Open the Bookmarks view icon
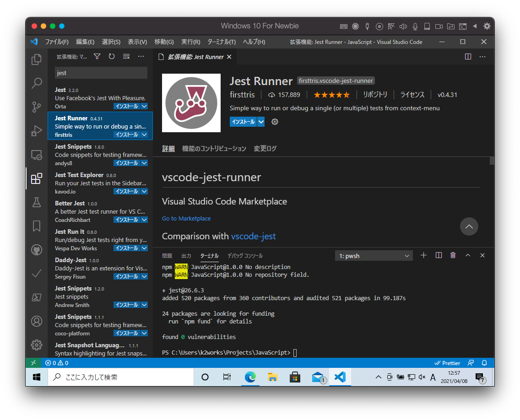The image size is (520, 420). click(37, 226)
